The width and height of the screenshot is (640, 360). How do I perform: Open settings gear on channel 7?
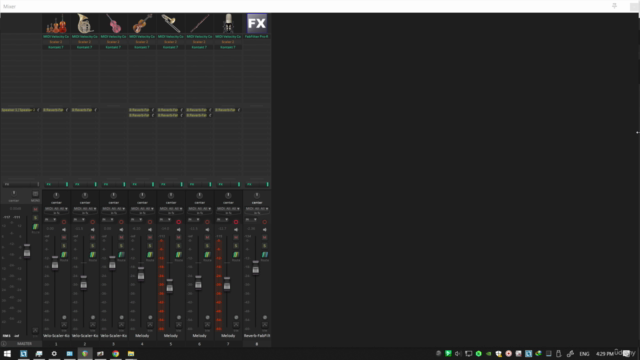pos(236,317)
